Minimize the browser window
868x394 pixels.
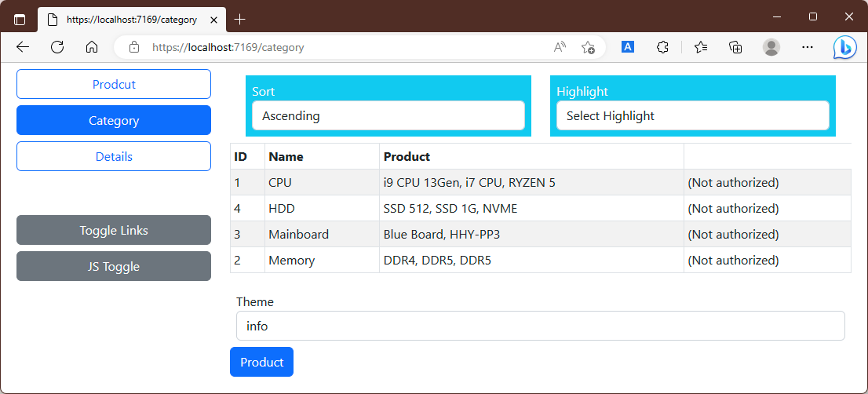point(777,17)
